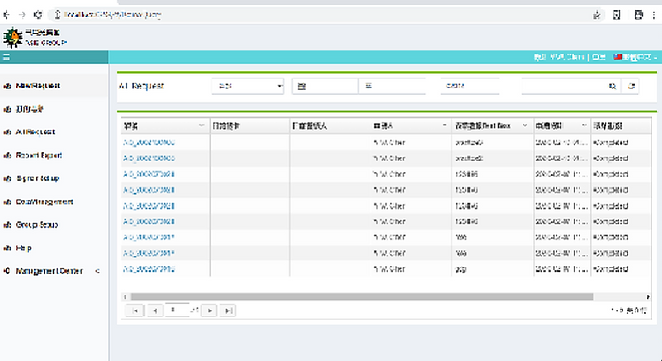Open the date column header dropdown arrow
Image resolution: width=662 pixels, height=361 pixels.
(584, 126)
